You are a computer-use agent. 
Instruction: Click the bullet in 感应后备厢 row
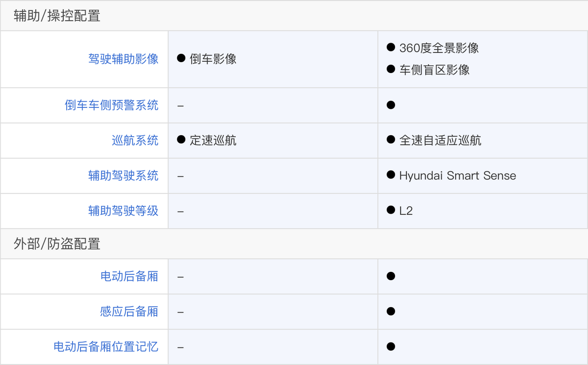pyautogui.click(x=391, y=311)
